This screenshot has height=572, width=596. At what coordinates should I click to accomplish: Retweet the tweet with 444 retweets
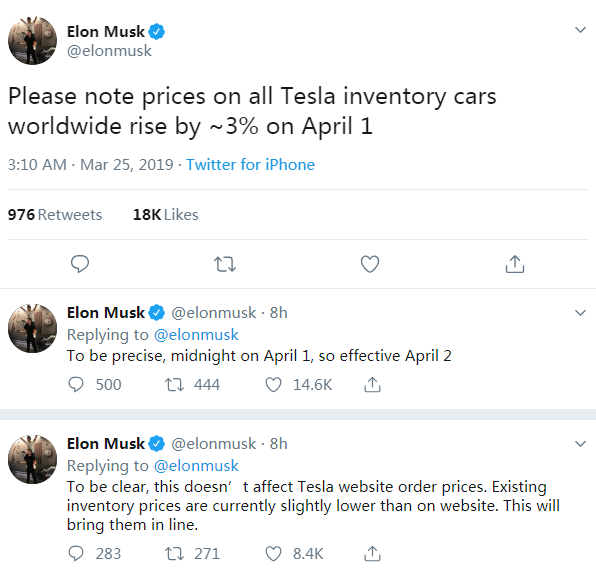(174, 385)
